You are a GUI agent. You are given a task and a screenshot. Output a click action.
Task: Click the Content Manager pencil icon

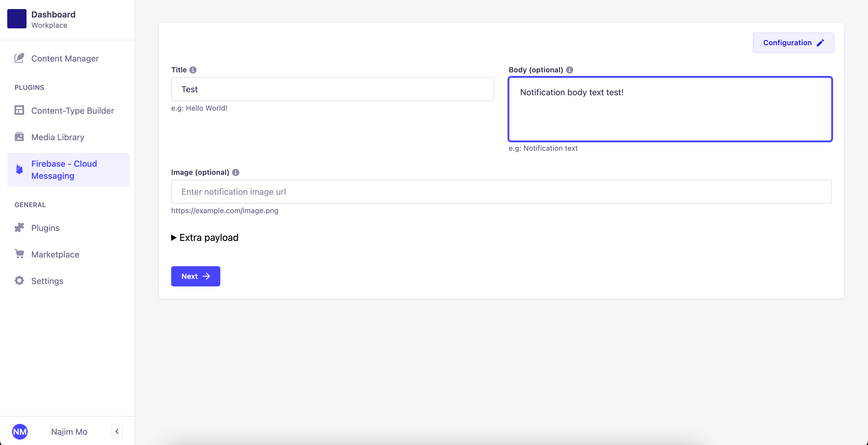pyautogui.click(x=19, y=58)
